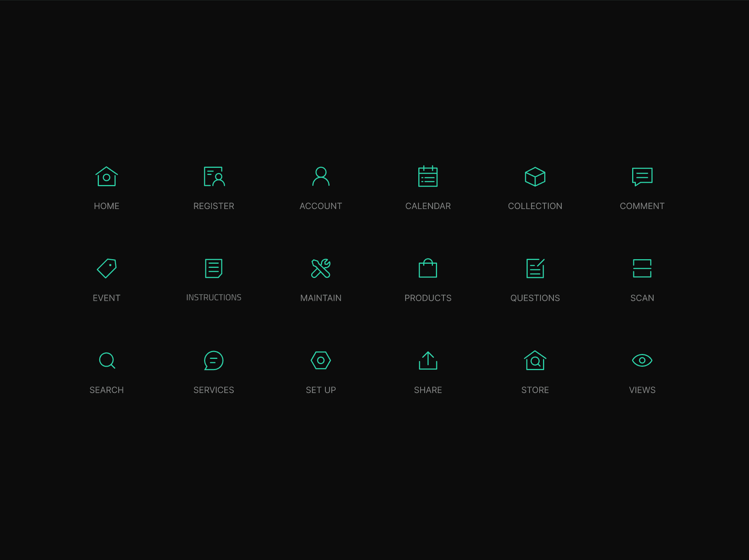Click the SET UP label text
Viewport: 749px width, 560px height.
(x=321, y=390)
